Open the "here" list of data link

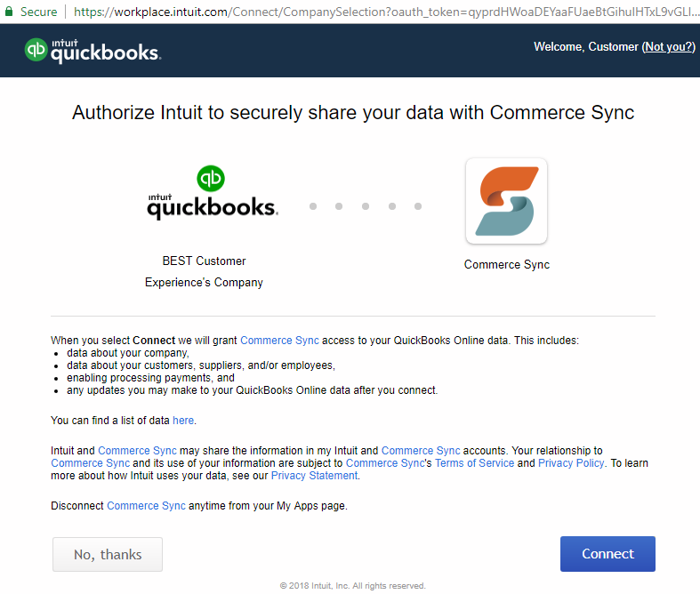click(x=183, y=421)
